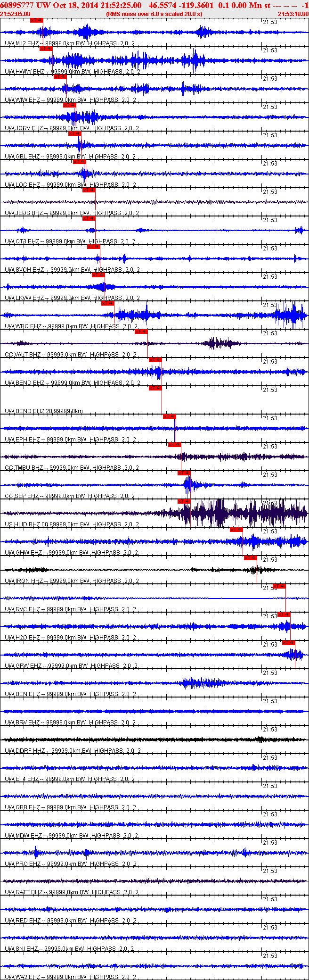Screen dimensions: 309x980
Task: Click the arrival pick on UW.JEDS trace
Action: pos(89,190)
